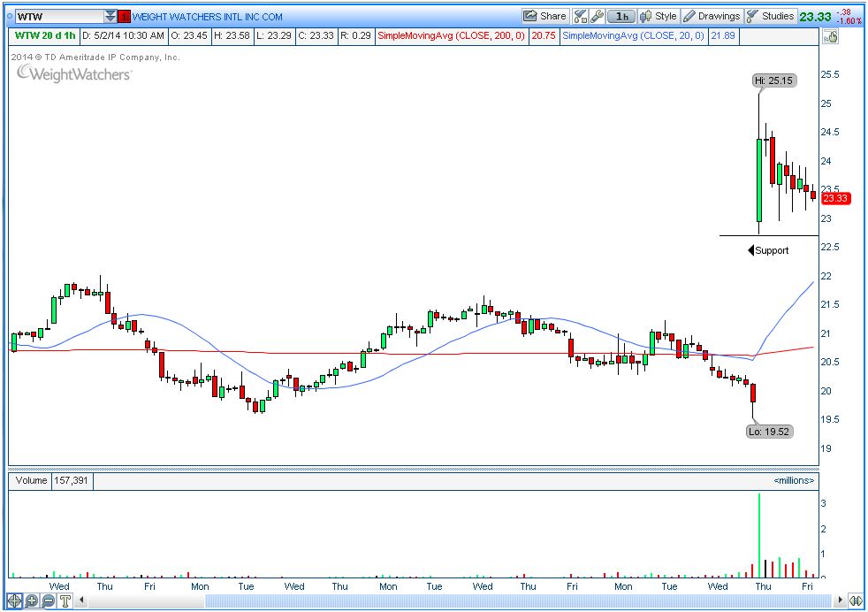
Task: Select the text T tool
Action: (65, 601)
